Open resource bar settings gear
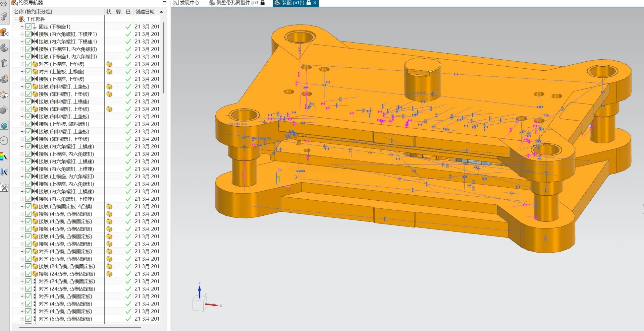The image size is (644, 331). click(x=4, y=3)
